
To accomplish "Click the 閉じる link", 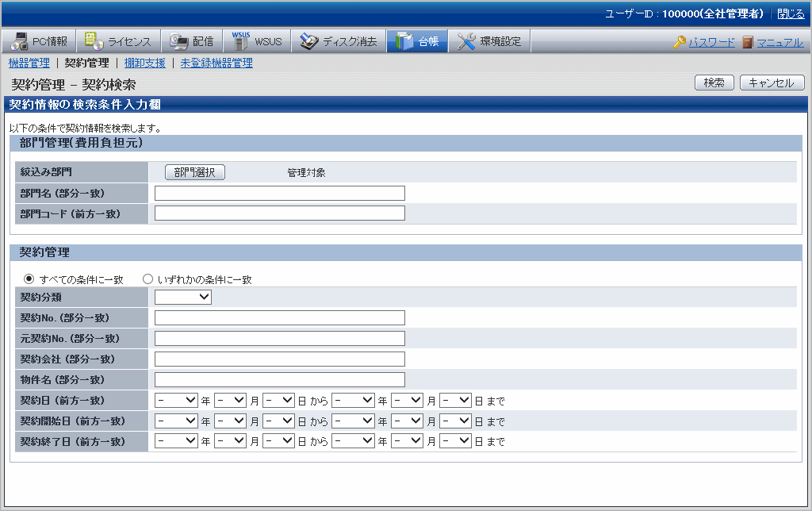I will [790, 14].
